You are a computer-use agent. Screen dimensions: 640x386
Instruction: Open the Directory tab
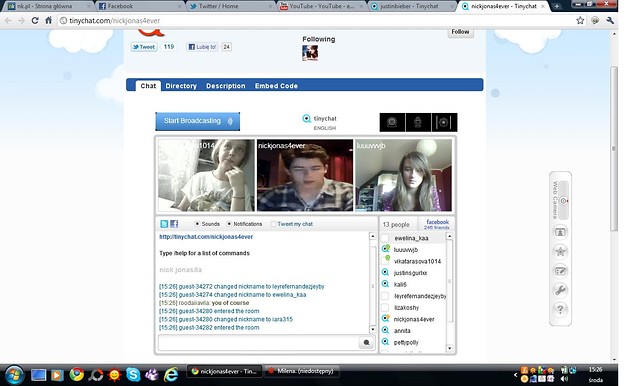[181, 86]
